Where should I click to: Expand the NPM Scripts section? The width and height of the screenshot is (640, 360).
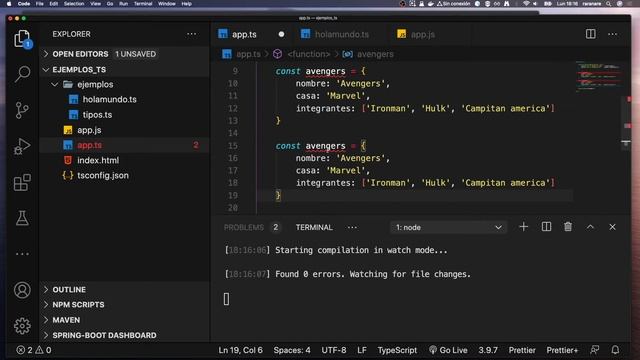tap(124, 304)
